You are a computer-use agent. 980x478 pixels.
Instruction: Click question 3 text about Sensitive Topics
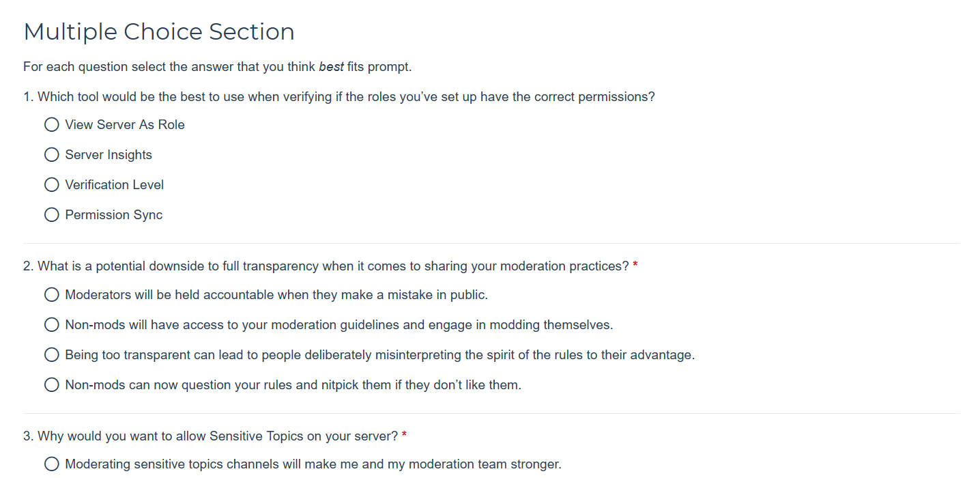211,436
